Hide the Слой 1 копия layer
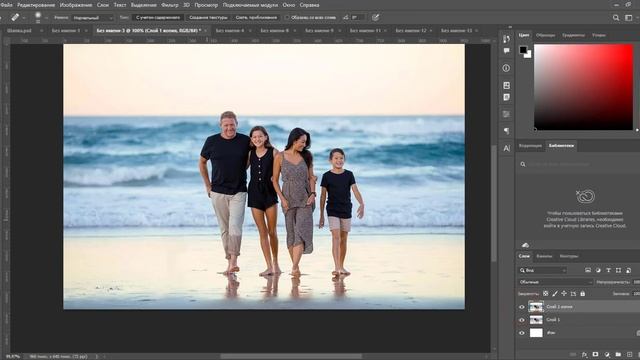 click(x=522, y=307)
